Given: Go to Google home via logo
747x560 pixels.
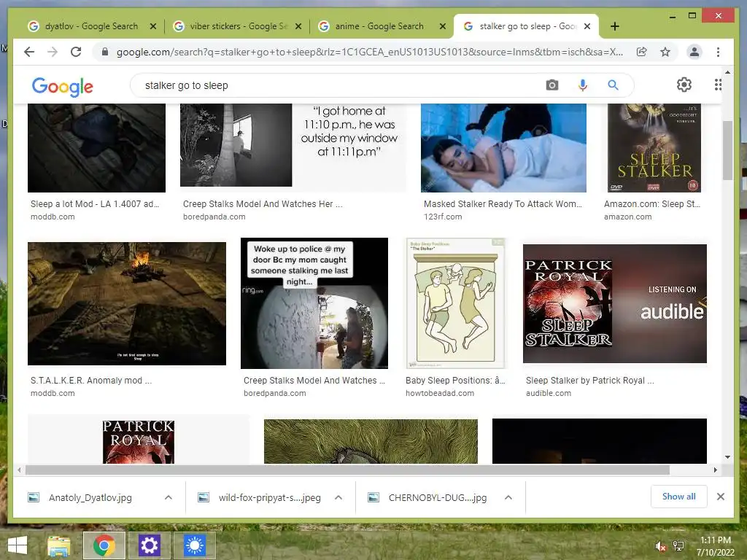Looking at the screenshot, I should (63, 87).
